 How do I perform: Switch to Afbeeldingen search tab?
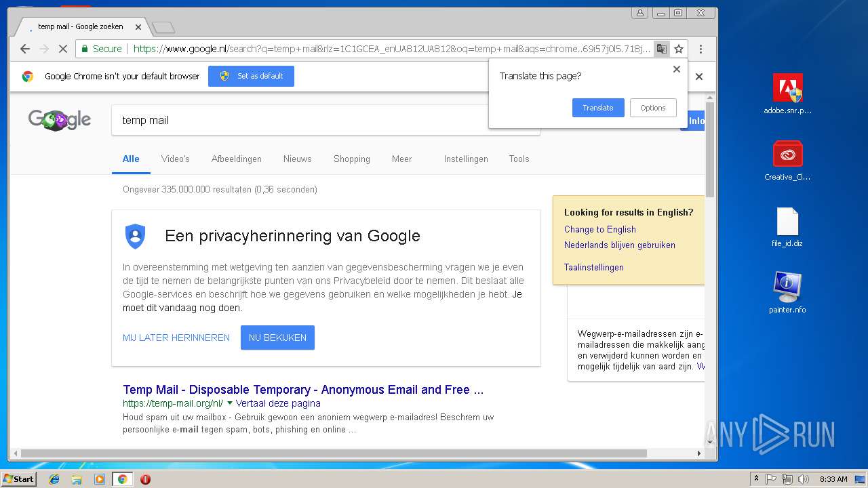237,159
